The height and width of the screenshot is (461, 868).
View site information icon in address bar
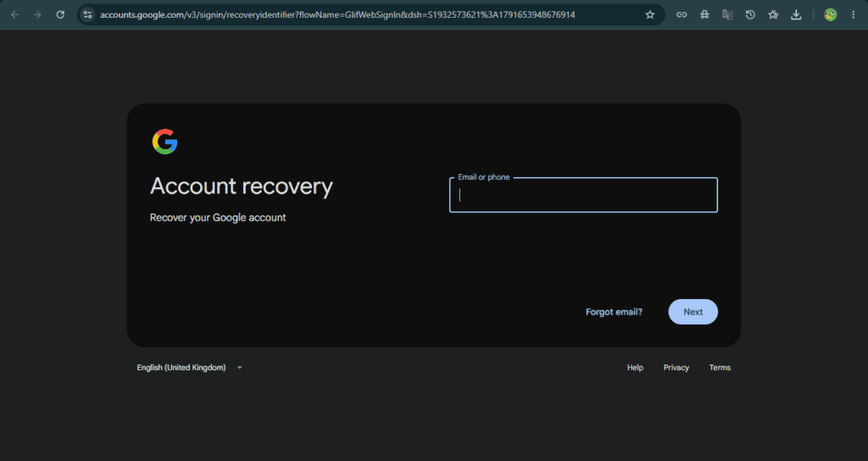[x=87, y=15]
